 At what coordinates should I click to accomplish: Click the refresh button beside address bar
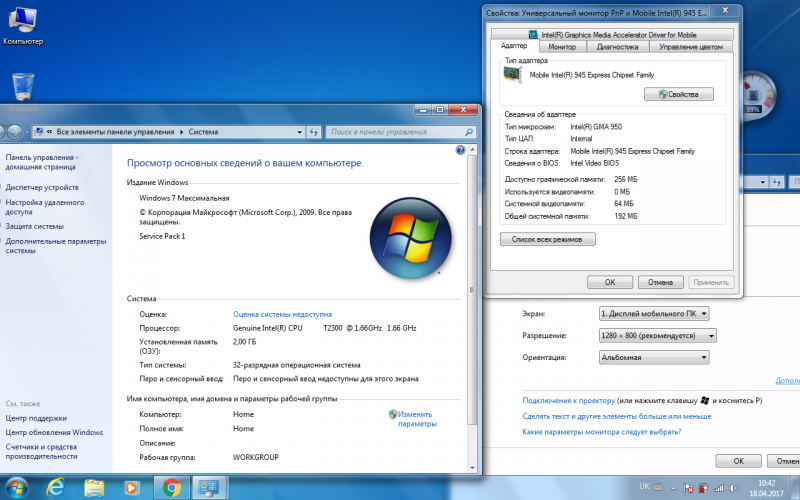pyautogui.click(x=313, y=131)
